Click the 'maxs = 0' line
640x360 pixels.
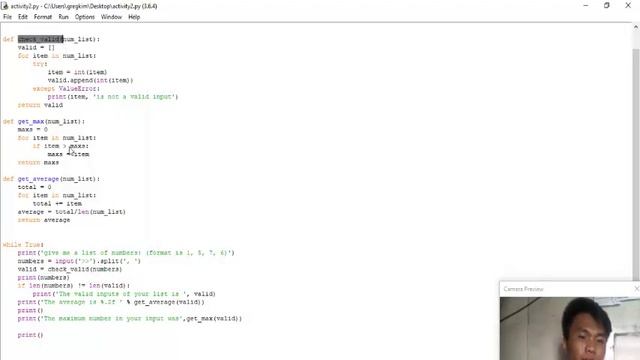(33, 129)
